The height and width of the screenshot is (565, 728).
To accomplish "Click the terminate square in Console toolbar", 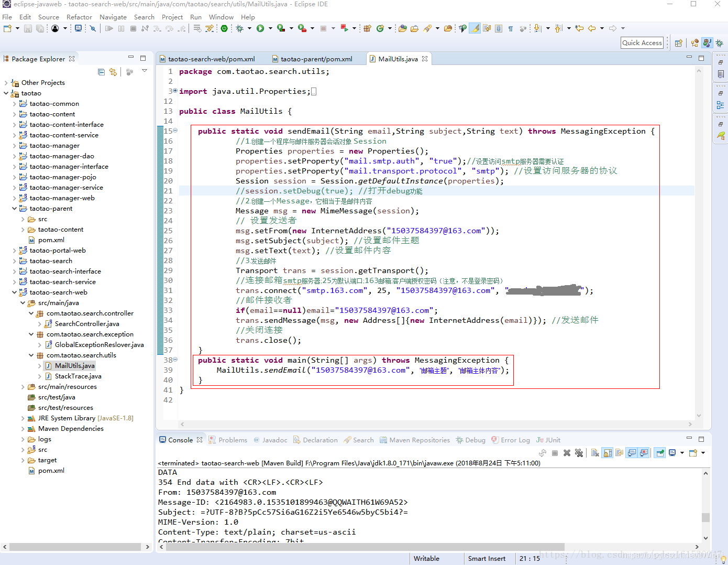I will [x=555, y=453].
